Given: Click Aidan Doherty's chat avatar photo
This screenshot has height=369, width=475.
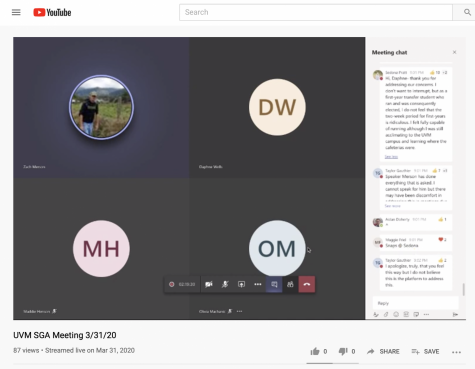Looking at the screenshot, I should (378, 222).
